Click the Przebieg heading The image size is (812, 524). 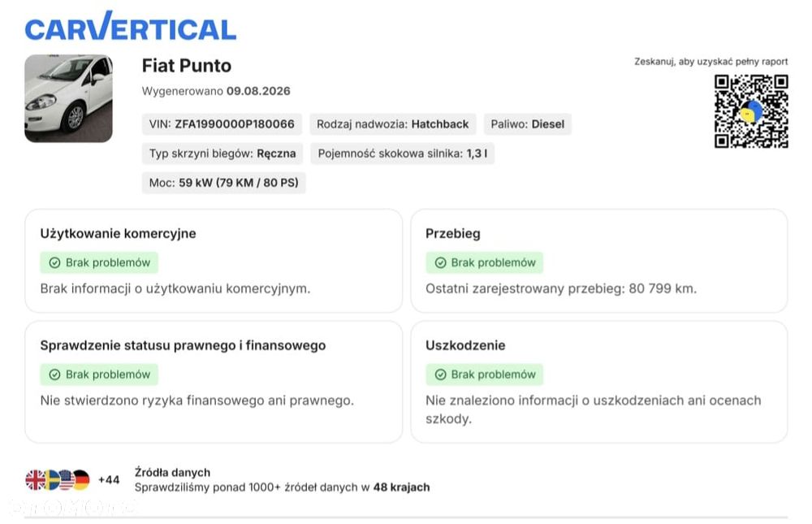452,234
